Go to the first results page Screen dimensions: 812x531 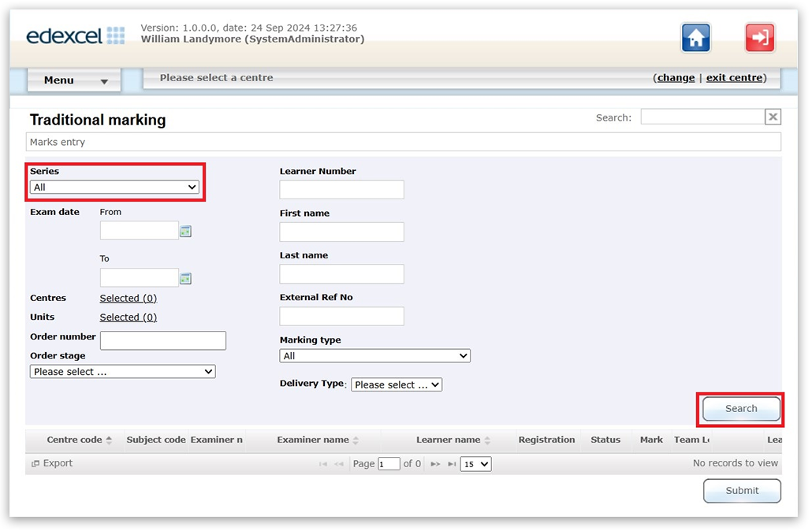(x=323, y=465)
